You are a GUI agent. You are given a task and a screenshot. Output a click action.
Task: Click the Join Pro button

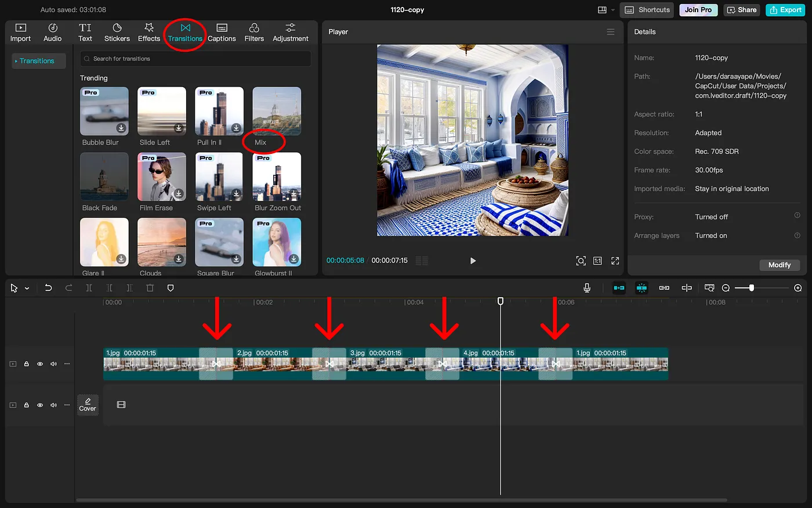pos(698,10)
